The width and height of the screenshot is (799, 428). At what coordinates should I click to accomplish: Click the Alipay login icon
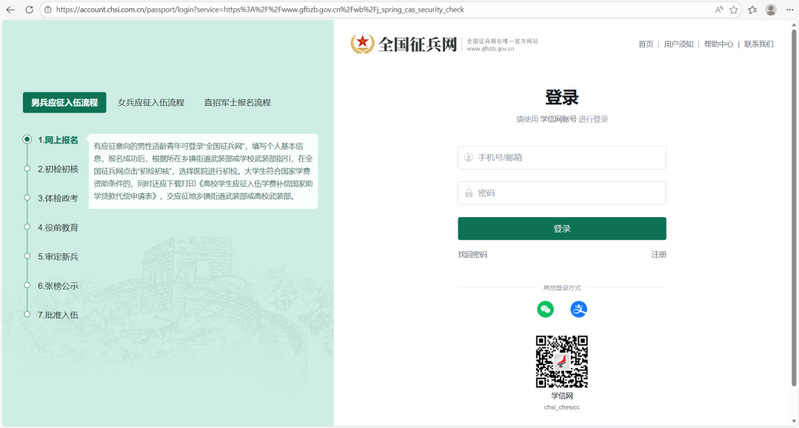click(x=579, y=310)
